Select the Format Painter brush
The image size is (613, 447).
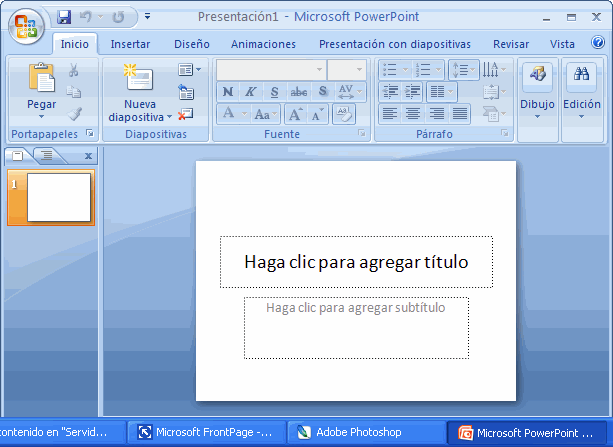(73, 114)
